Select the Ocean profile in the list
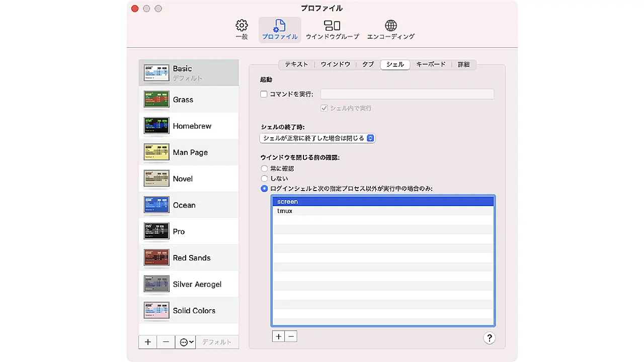 184,205
